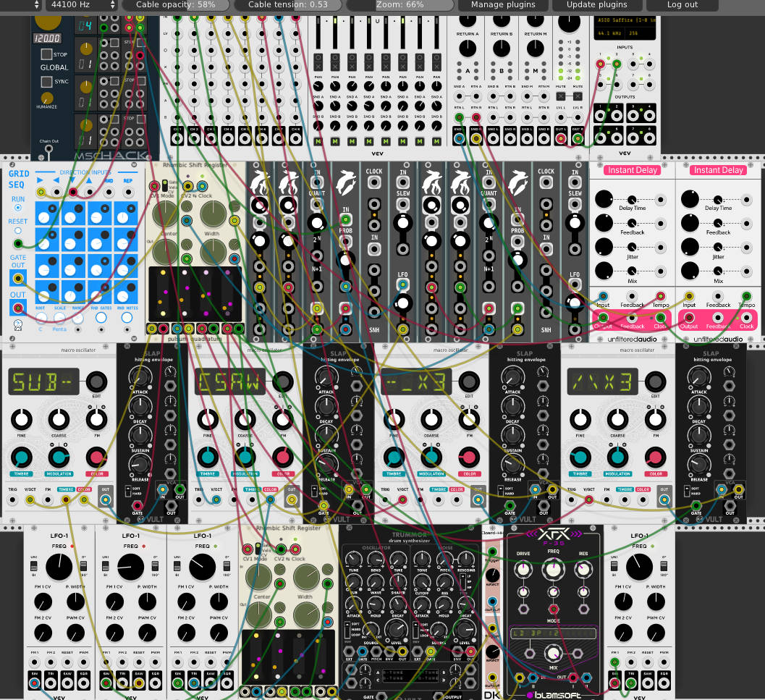Click the CH 8 mixer input jack
This screenshot has height=700, width=765.
(295, 138)
